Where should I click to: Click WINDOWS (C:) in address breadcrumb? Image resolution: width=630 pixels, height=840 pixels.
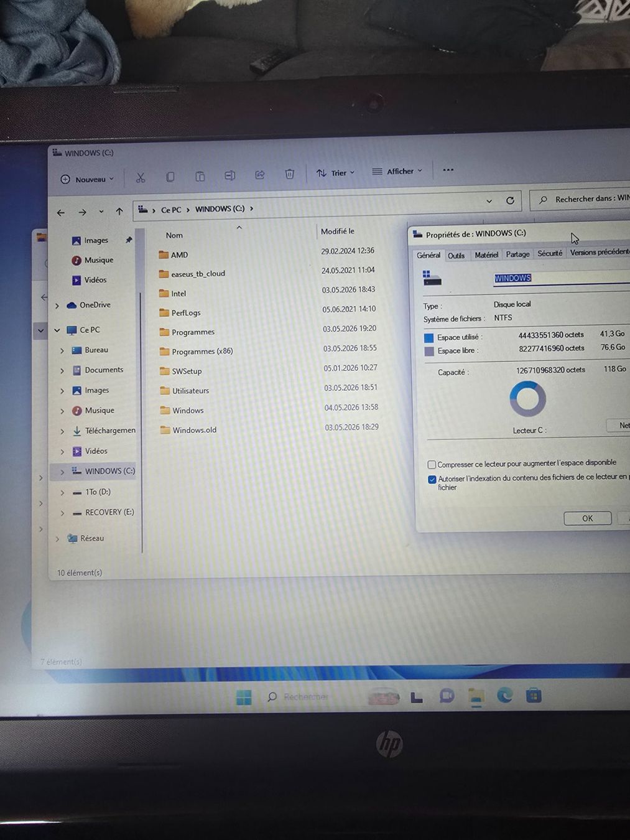point(220,209)
